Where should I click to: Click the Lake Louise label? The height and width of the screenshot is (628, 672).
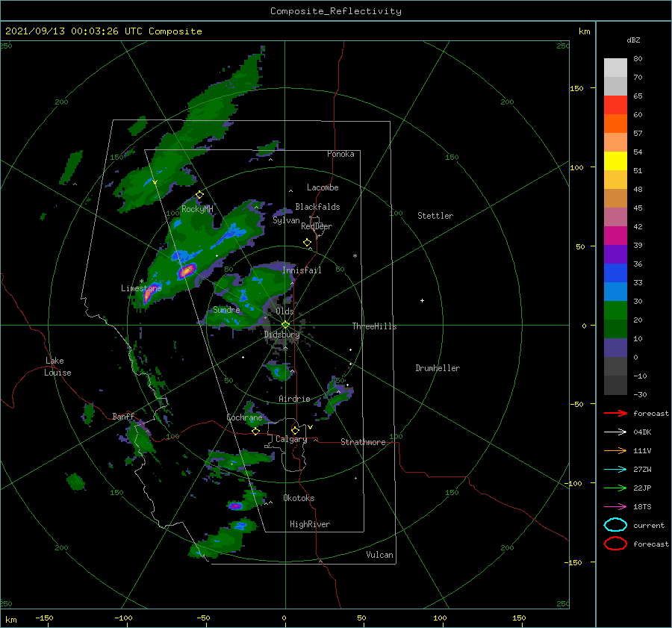57,367
